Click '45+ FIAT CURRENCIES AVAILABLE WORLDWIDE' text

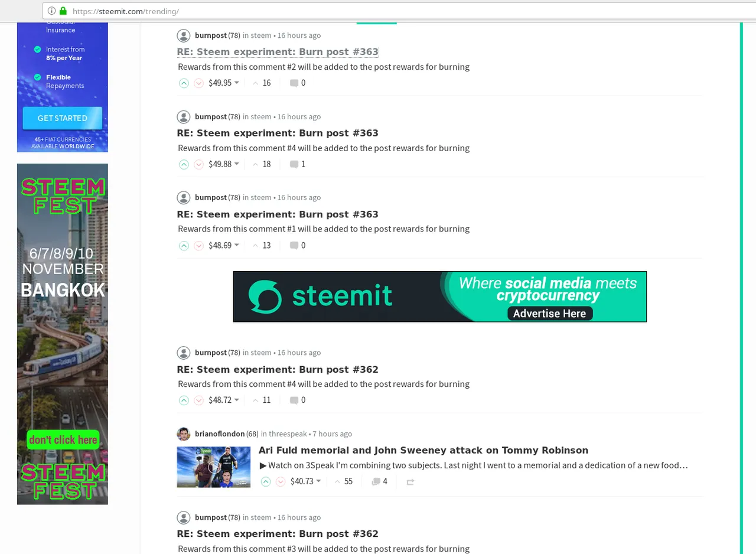(x=63, y=143)
